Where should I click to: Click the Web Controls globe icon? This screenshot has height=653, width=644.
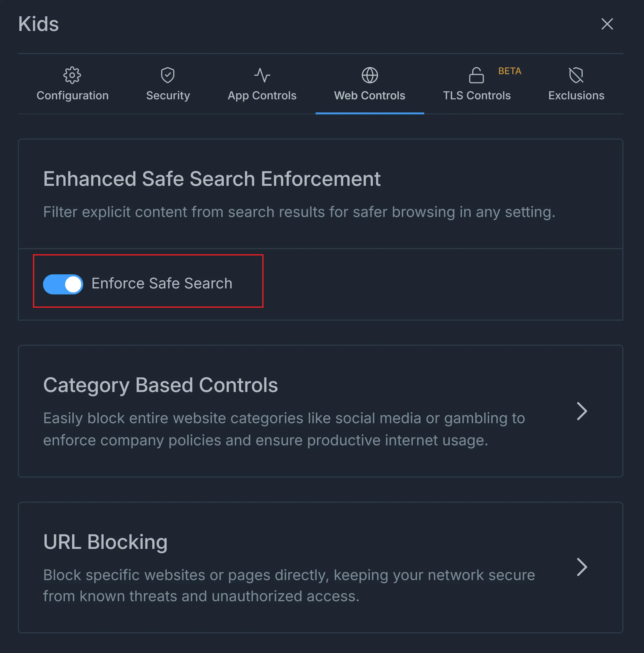pyautogui.click(x=369, y=75)
